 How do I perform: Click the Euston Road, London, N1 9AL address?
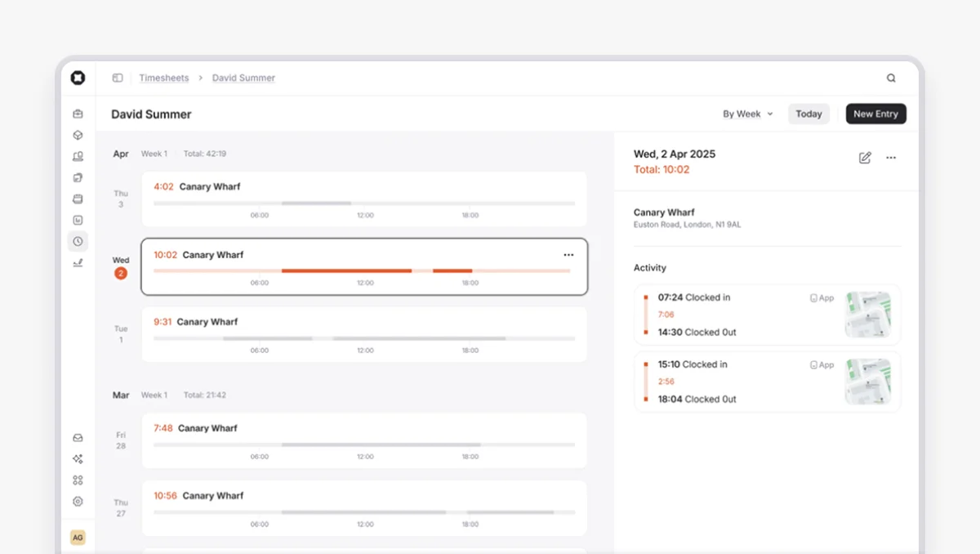(x=688, y=225)
